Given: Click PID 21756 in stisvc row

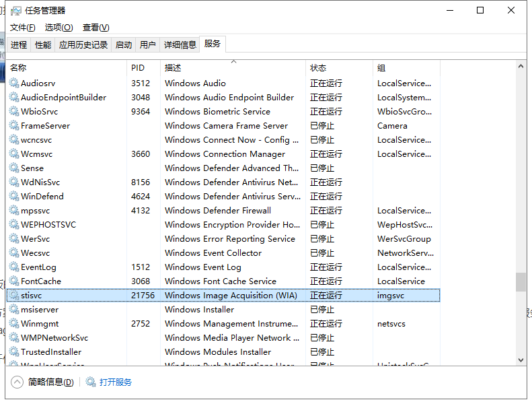Looking at the screenshot, I should pyautogui.click(x=143, y=296).
